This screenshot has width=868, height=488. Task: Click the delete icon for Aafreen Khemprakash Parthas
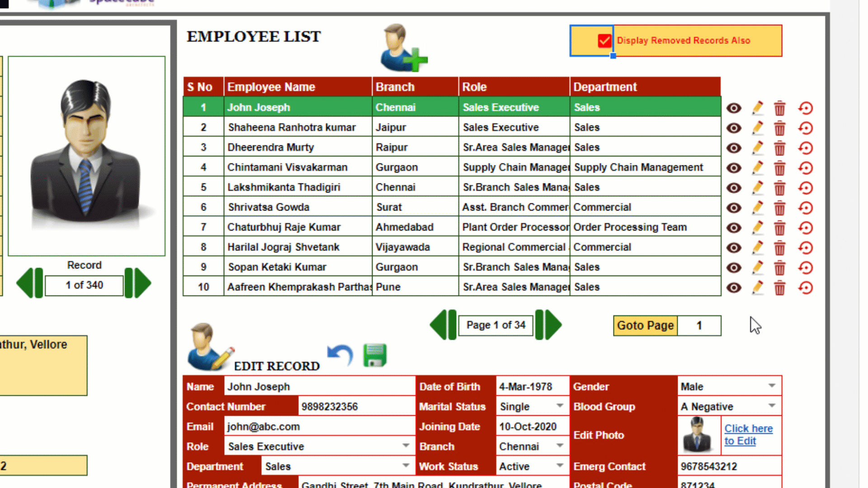point(779,287)
